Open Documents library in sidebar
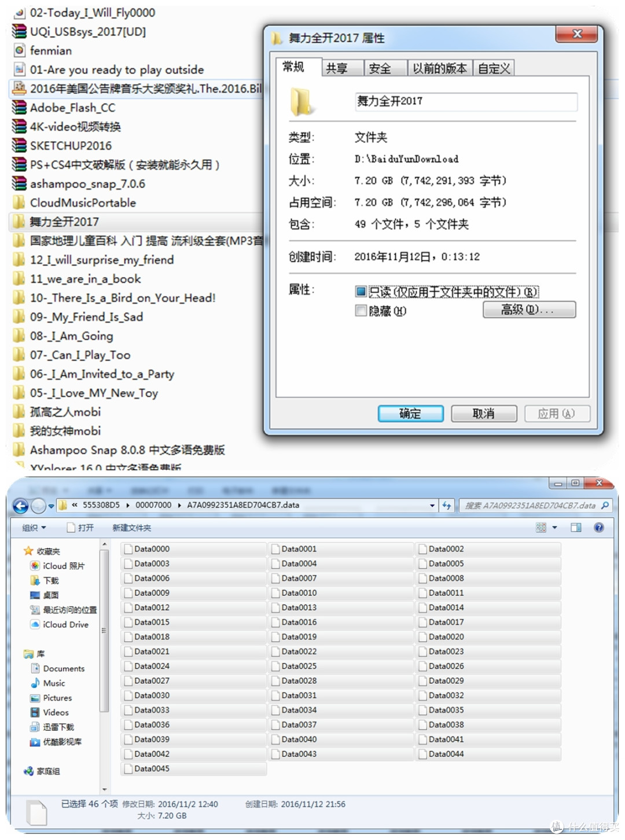 pyautogui.click(x=58, y=668)
